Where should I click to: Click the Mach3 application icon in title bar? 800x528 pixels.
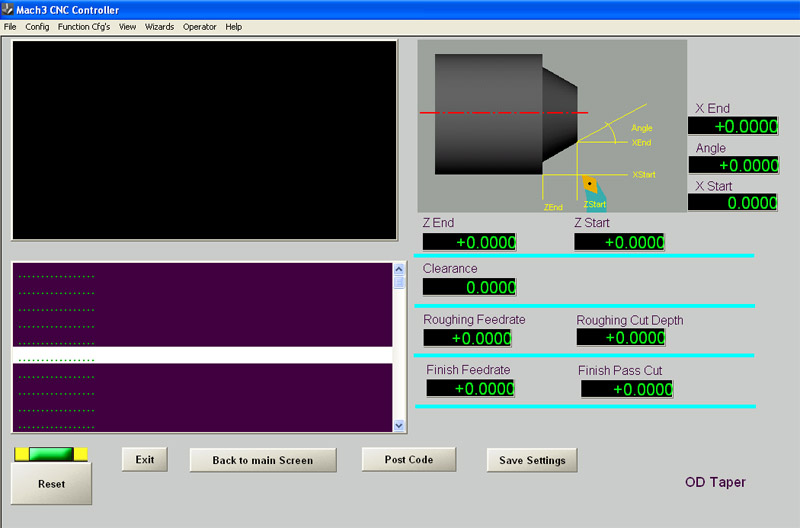(8, 9)
